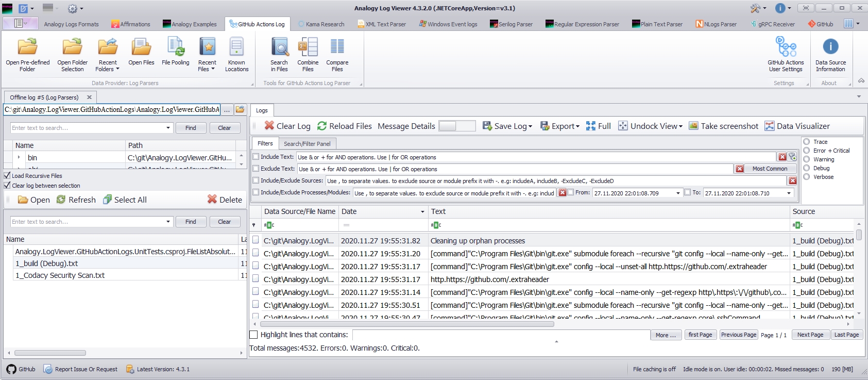This screenshot has height=380, width=868.
Task: Open GitHub link in status bar
Action: tap(21, 369)
